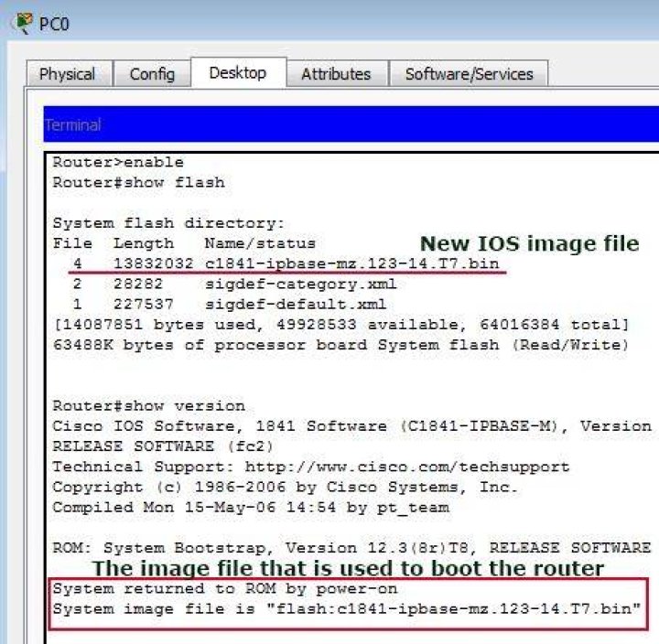
Task: Click the PC0 window title text
Action: pos(54,24)
